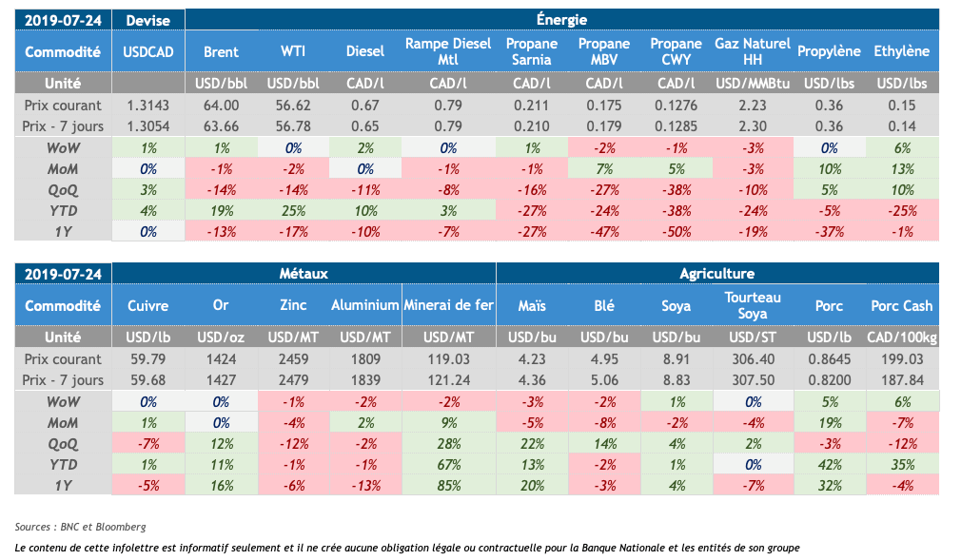Screen dimensions: 961x560
Task: Select the USDCAD header cell
Action: tap(148, 51)
